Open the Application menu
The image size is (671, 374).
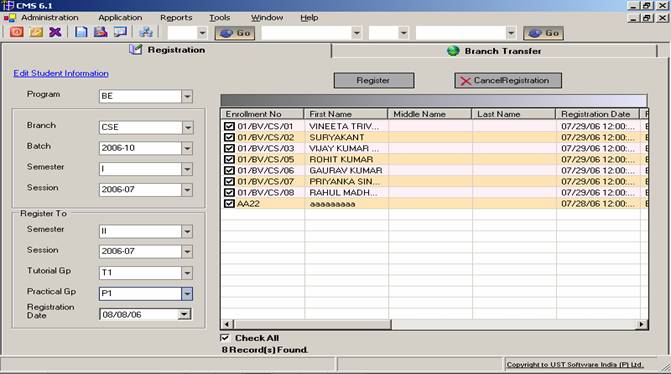[x=120, y=18]
